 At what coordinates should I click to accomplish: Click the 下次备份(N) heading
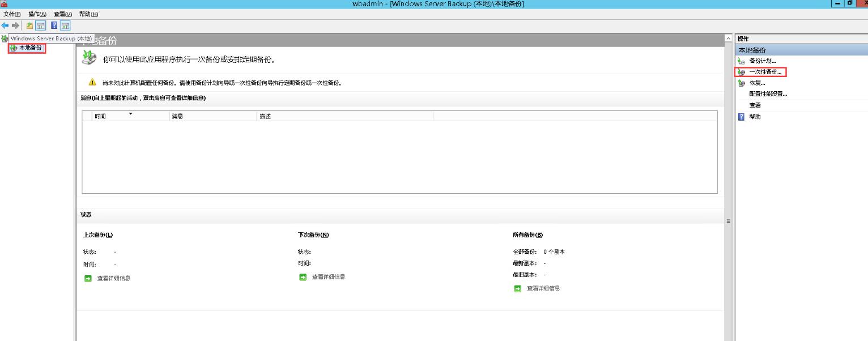pos(313,235)
